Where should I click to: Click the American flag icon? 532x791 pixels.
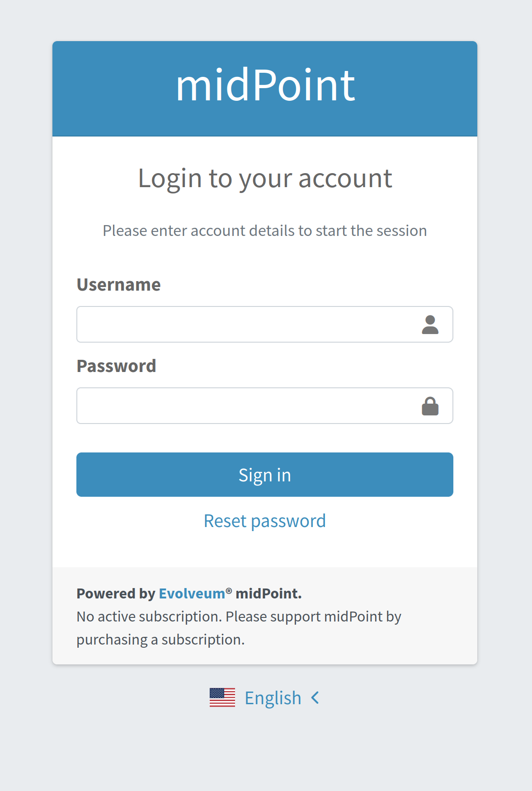coord(222,698)
